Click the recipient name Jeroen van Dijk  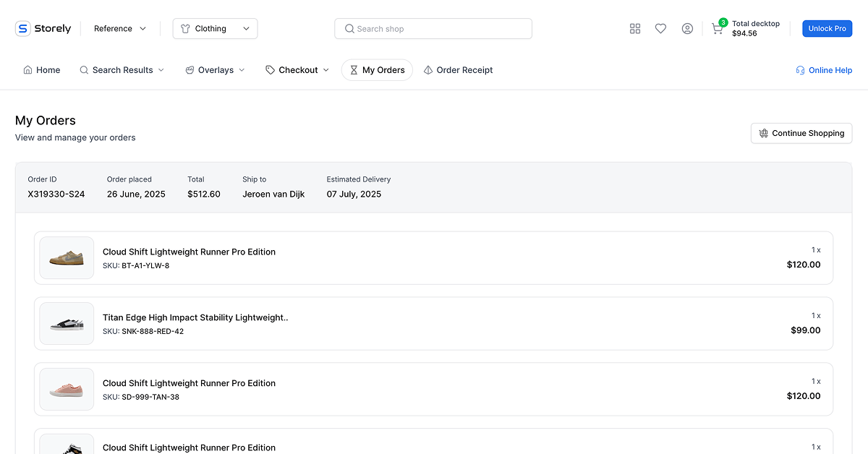point(273,194)
